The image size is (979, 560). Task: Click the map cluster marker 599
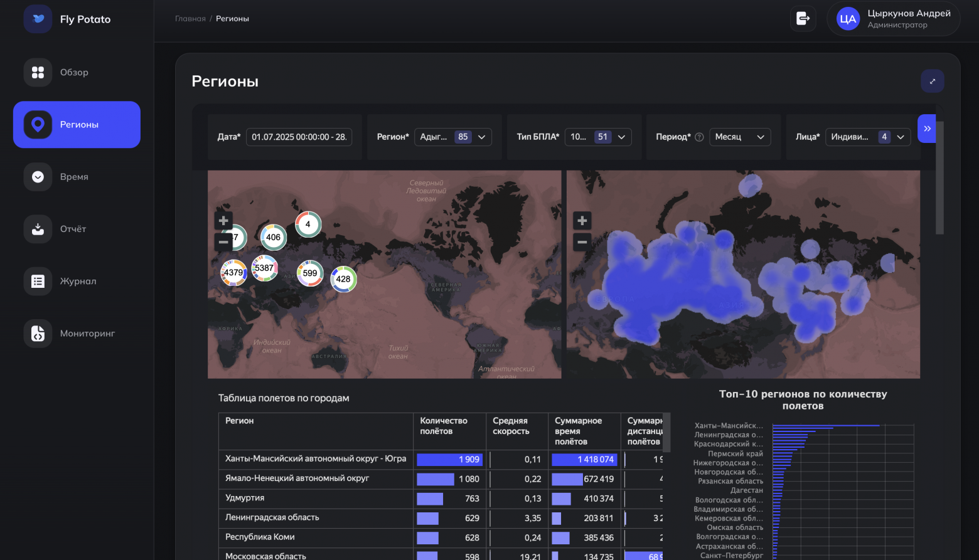310,273
